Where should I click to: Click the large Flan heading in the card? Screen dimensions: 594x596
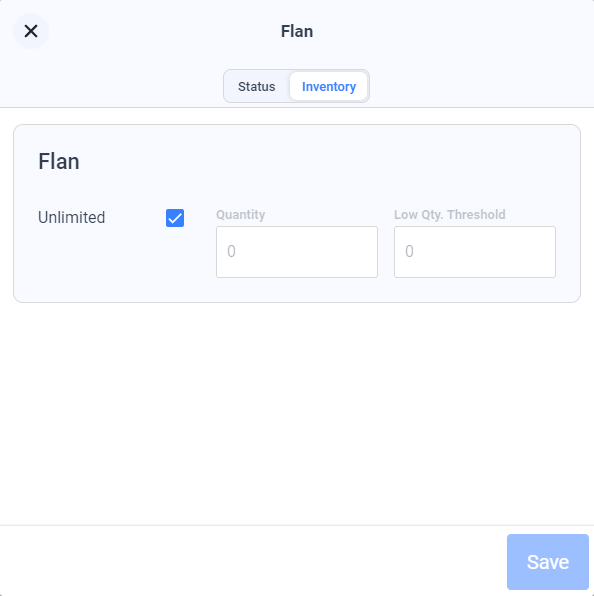pos(59,161)
